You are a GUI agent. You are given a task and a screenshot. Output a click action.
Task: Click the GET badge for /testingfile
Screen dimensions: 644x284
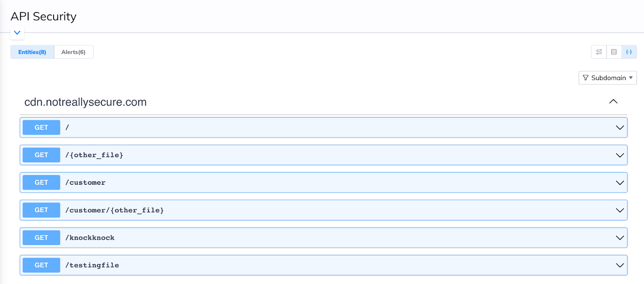pyautogui.click(x=41, y=265)
